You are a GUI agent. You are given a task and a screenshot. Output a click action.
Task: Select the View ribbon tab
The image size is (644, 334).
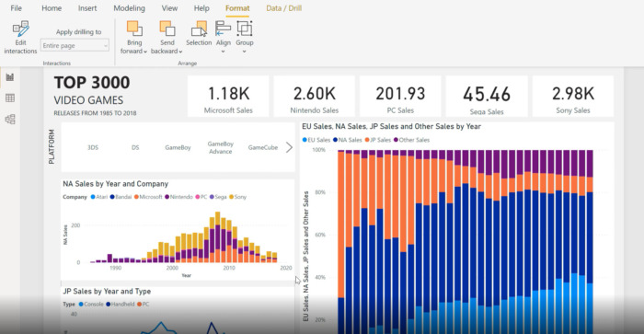point(169,8)
